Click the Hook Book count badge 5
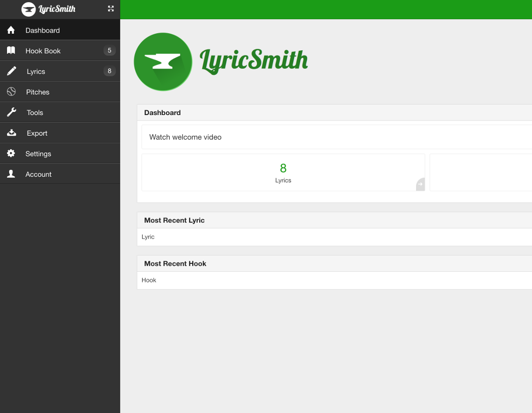 109,51
